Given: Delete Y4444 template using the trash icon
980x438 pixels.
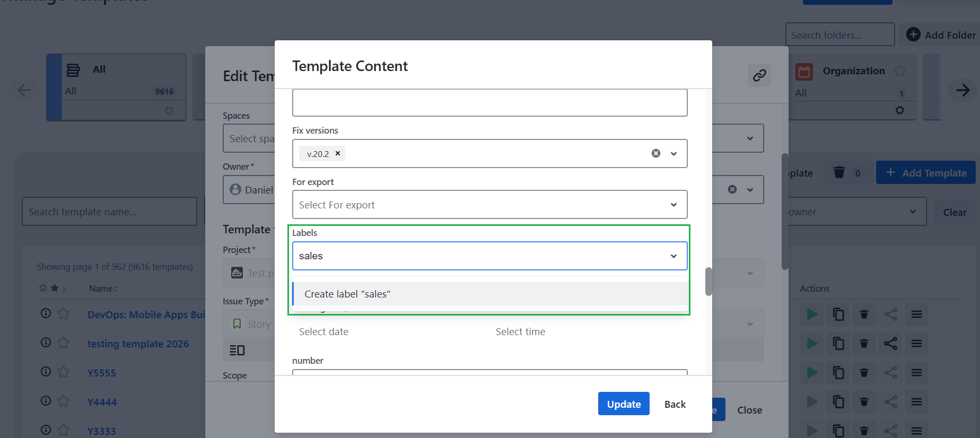Looking at the screenshot, I should click(x=864, y=402).
